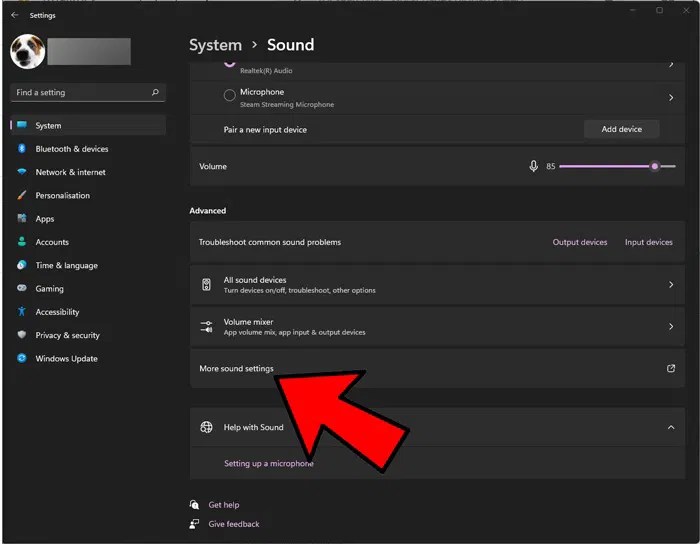Click the search magnifier icon
This screenshot has width=700, height=544.
[x=155, y=93]
